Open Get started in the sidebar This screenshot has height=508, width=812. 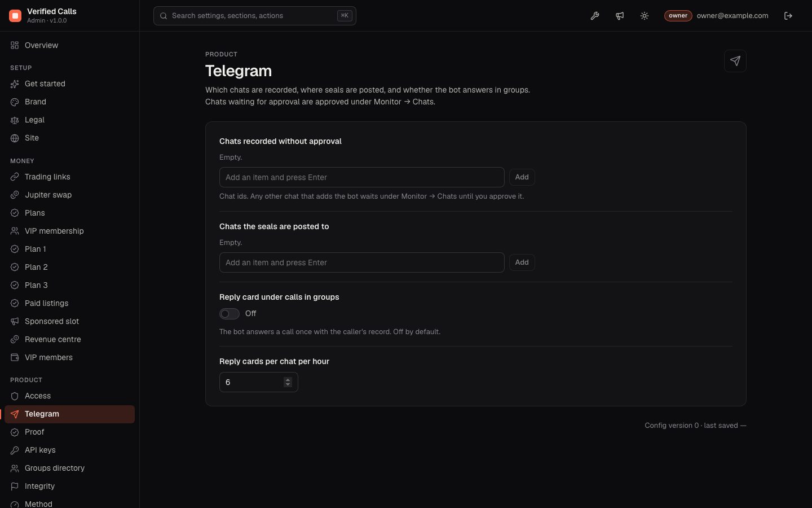click(69, 84)
